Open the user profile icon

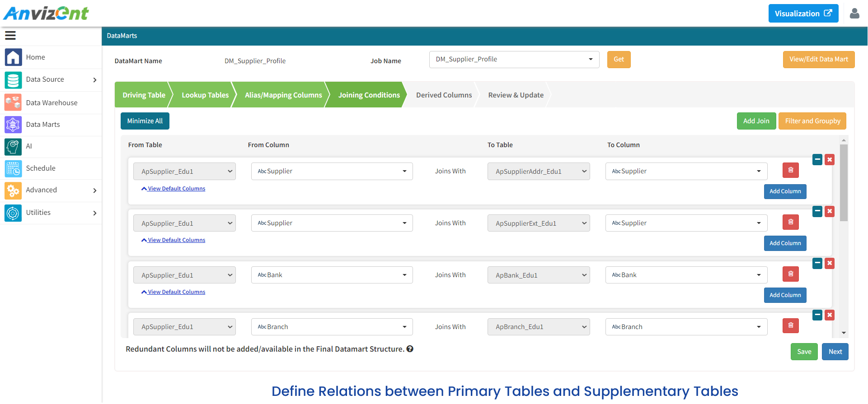[854, 14]
